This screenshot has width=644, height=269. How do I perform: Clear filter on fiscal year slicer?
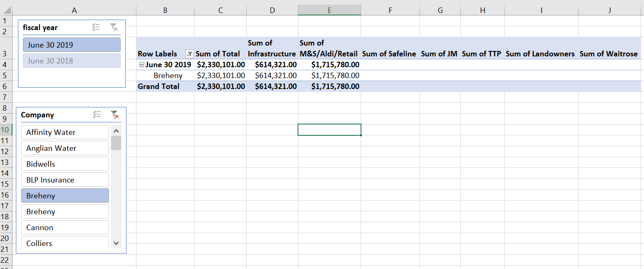114,28
